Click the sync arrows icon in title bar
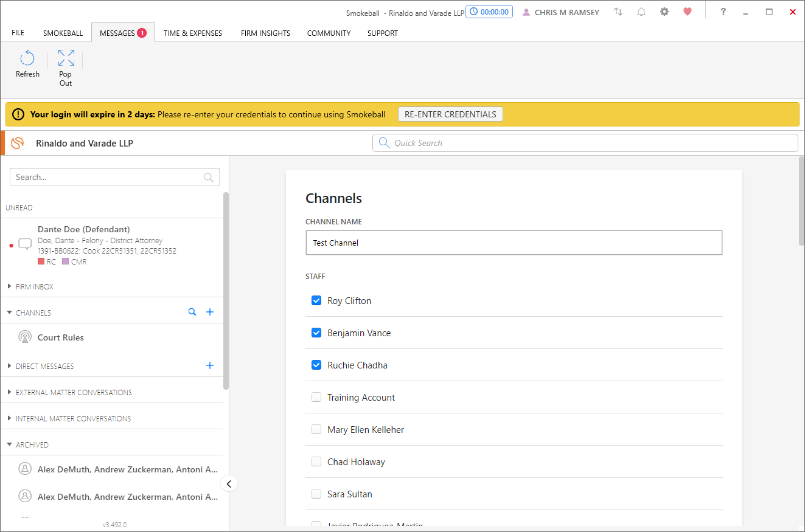Image resolution: width=805 pixels, height=532 pixels. point(618,12)
